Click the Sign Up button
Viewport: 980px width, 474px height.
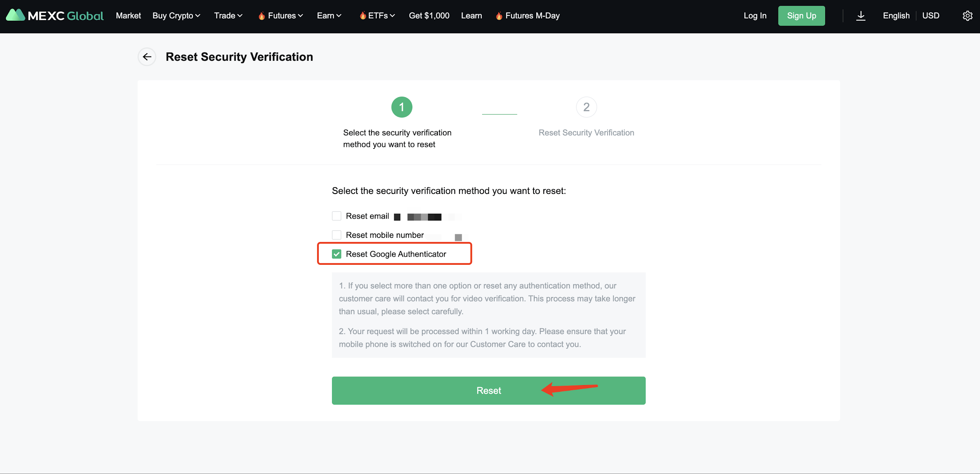801,16
